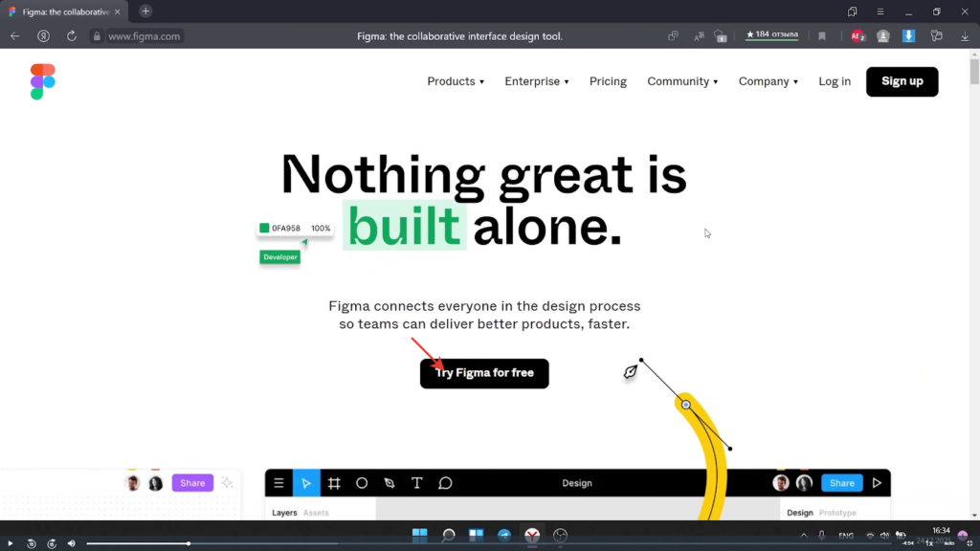Image resolution: width=980 pixels, height=551 pixels.
Task: Open the Community dropdown menu
Action: 682,81
